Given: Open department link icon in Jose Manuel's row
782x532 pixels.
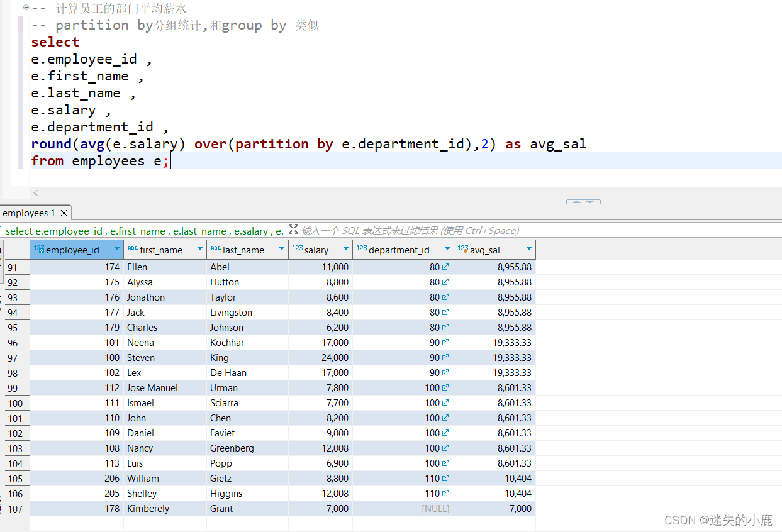Looking at the screenshot, I should [445, 387].
